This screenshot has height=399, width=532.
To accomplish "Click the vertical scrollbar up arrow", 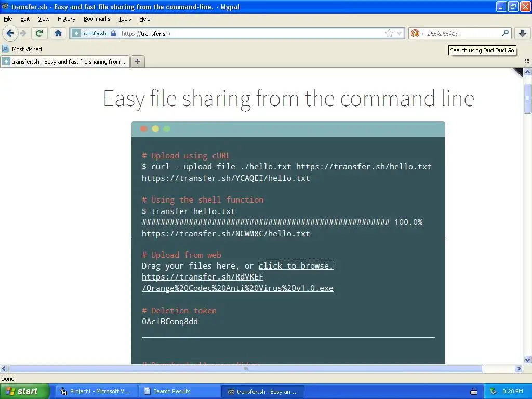I will [527, 72].
